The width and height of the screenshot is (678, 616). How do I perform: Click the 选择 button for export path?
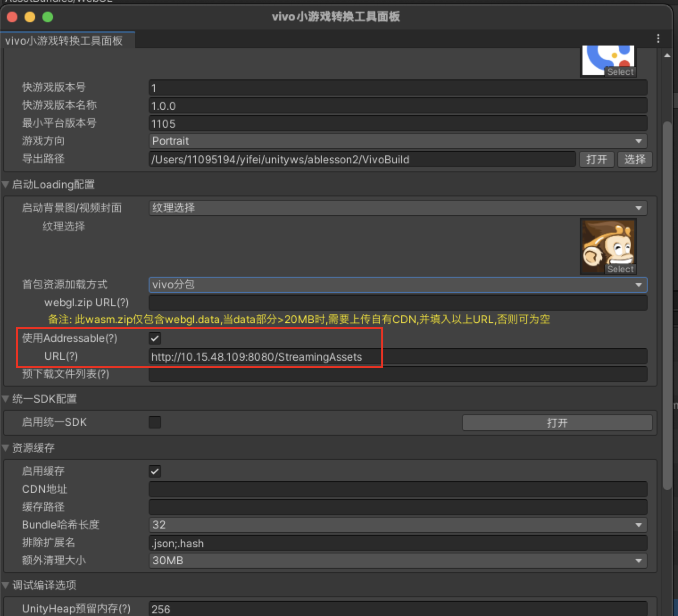[635, 159]
